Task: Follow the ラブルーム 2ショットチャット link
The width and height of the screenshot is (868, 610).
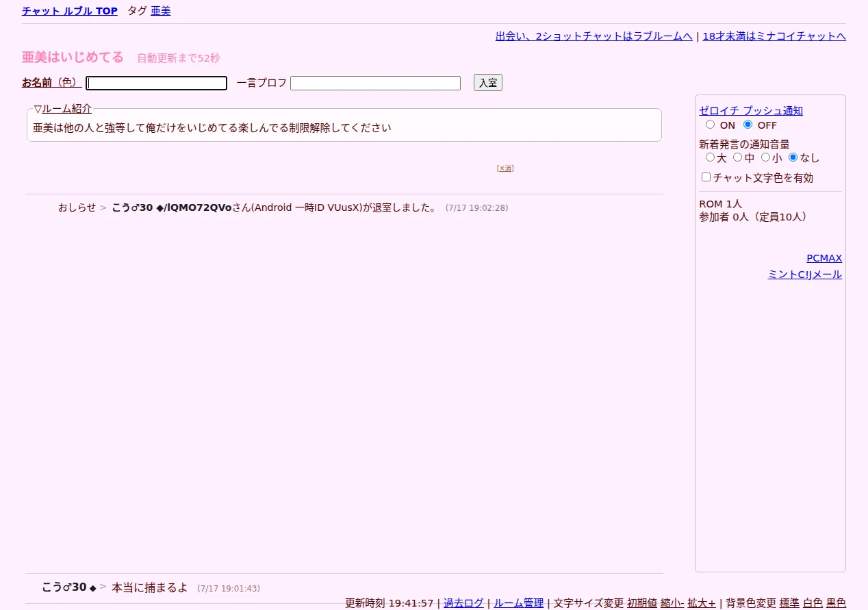Action: tap(593, 36)
